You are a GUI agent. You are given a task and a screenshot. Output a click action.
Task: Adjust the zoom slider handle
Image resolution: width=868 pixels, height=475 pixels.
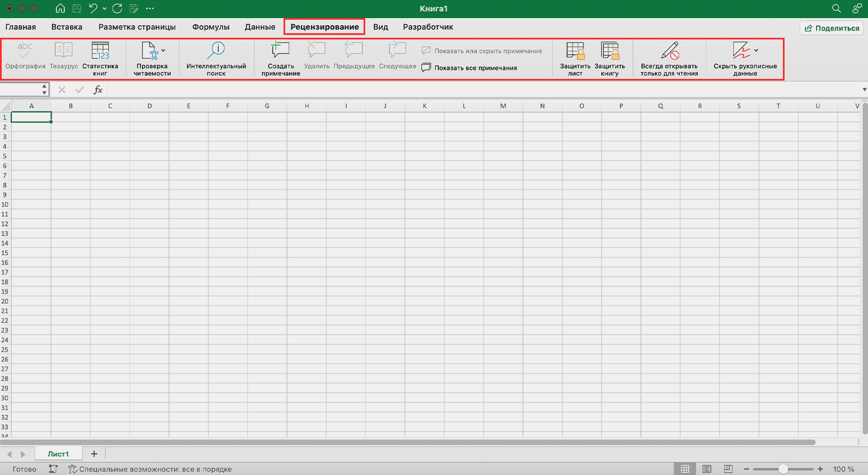783,469
